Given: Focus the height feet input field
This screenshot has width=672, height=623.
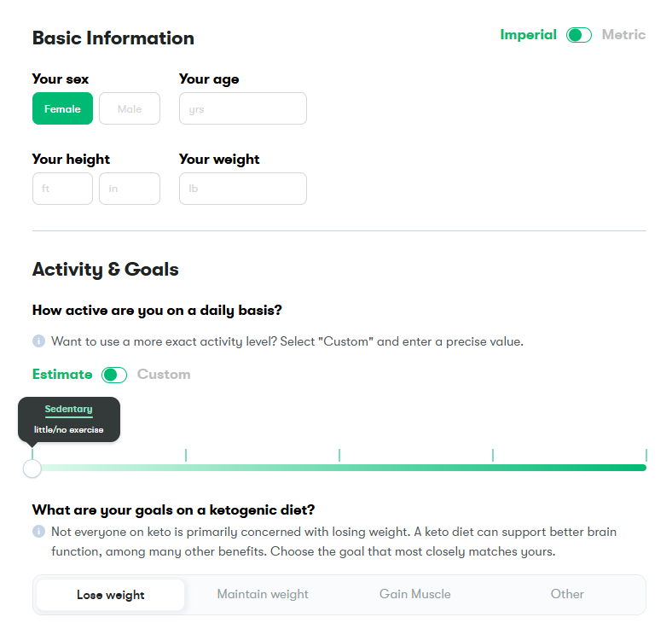Looking at the screenshot, I should [62, 189].
